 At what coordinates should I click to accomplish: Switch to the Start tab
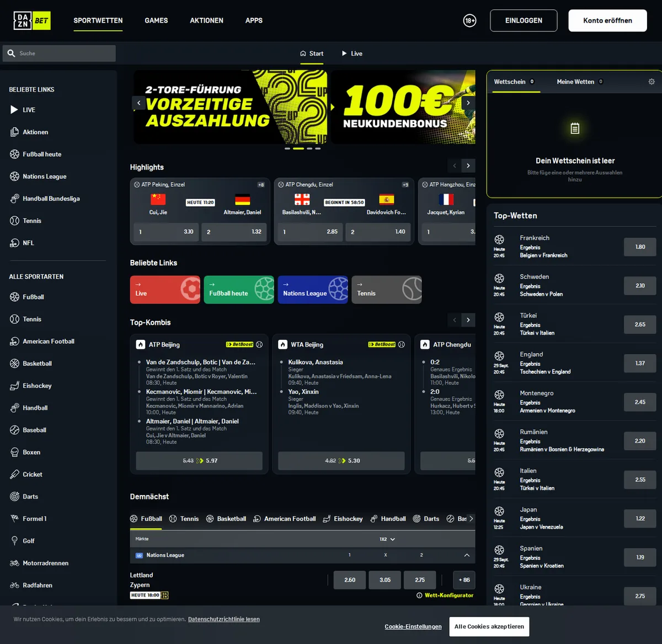coord(312,54)
